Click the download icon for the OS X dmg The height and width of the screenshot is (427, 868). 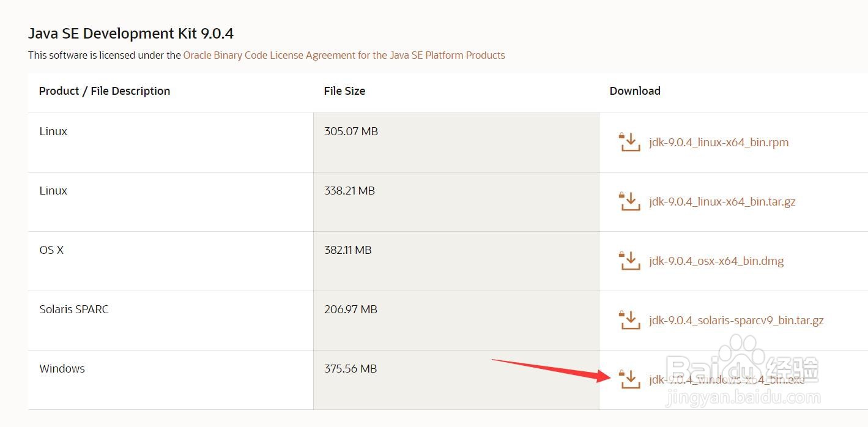pos(629,261)
